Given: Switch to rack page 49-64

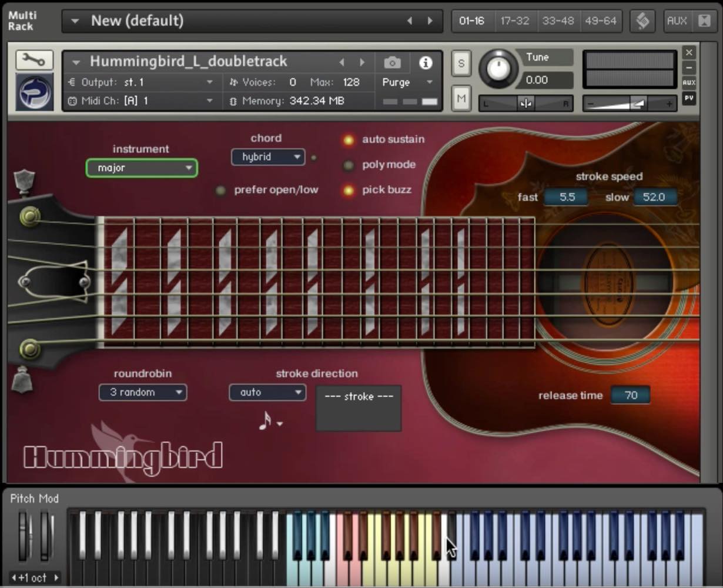Looking at the screenshot, I should point(601,21).
